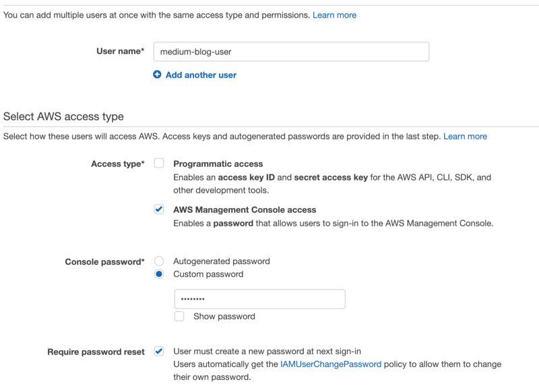The height and width of the screenshot is (392, 539).
Task: Click the 'Show password' label text
Action: [x=224, y=317]
